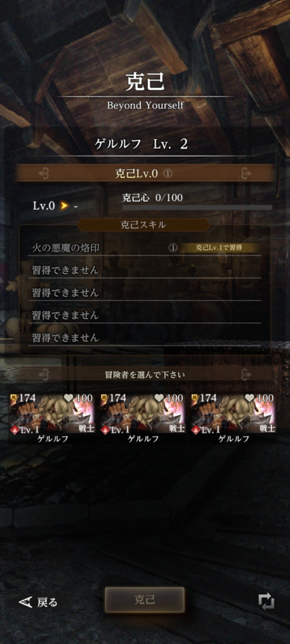This screenshot has width=290, height=644.
Task: Click left ornament arrow on 克己Lv.0 bar
Action: pyautogui.click(x=44, y=174)
